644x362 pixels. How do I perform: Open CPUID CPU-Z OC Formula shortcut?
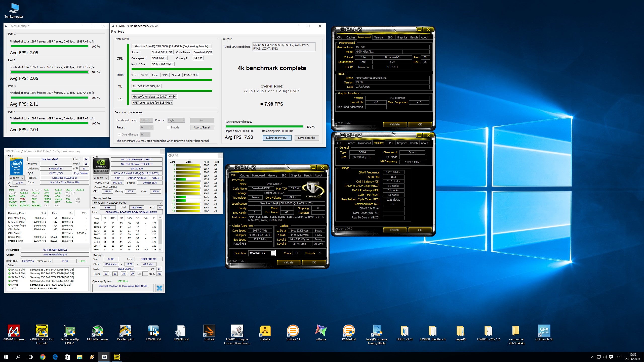coord(42,335)
